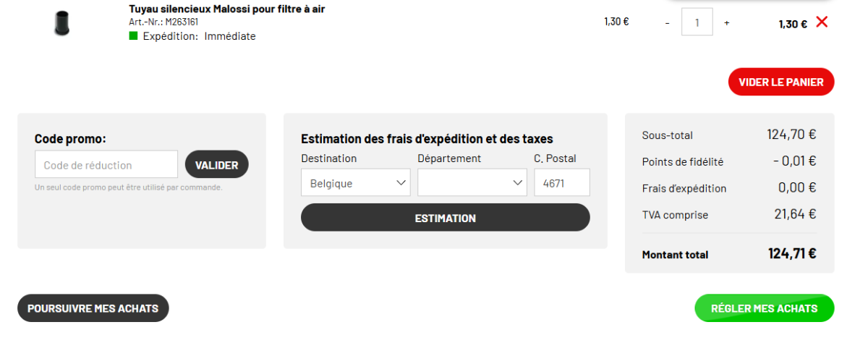Click the green Expédition availability indicator
This screenshot has height=343, width=868.
click(133, 36)
